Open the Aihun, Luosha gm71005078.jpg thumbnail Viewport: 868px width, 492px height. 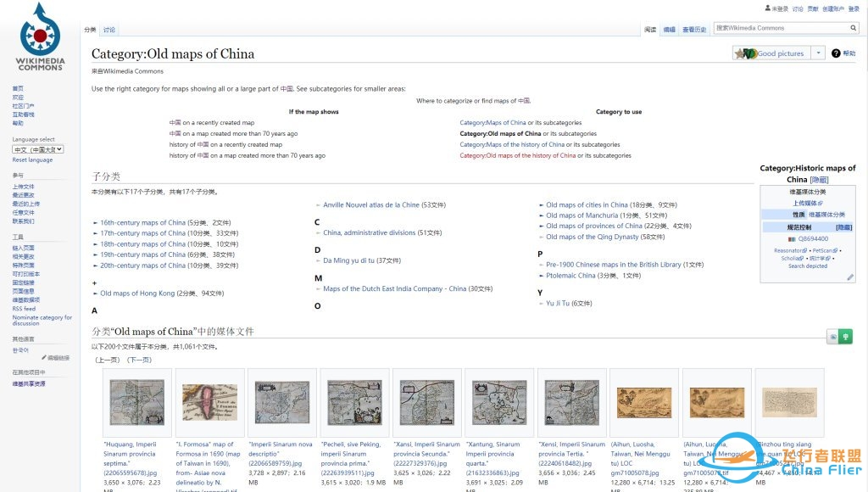pos(644,403)
